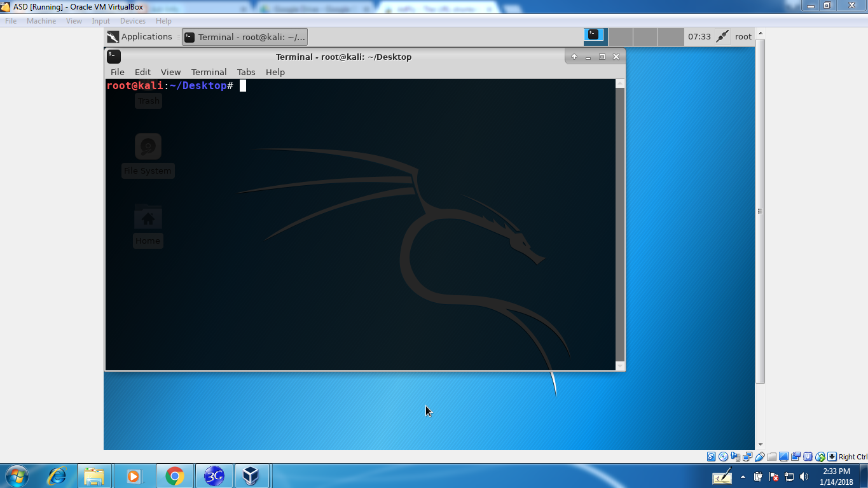Open the USB devices icon in status bar

click(759, 457)
